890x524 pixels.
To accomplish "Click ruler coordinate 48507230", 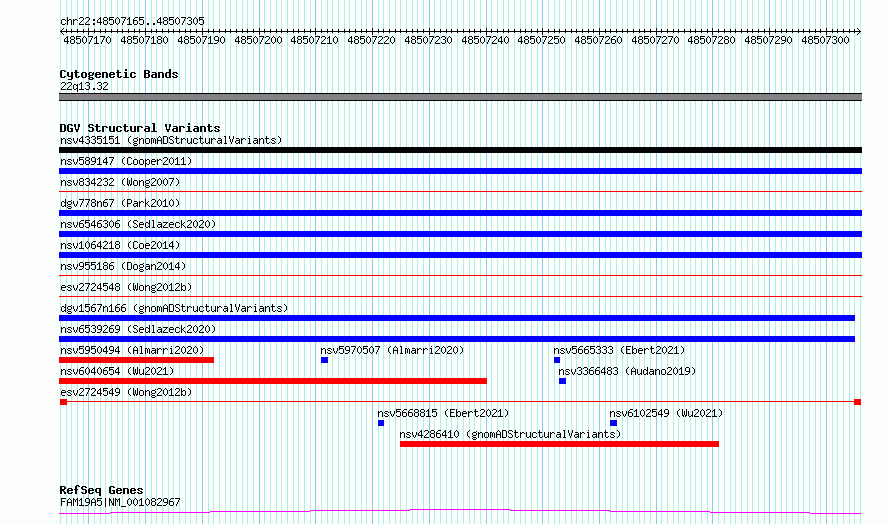I will coord(428,40).
